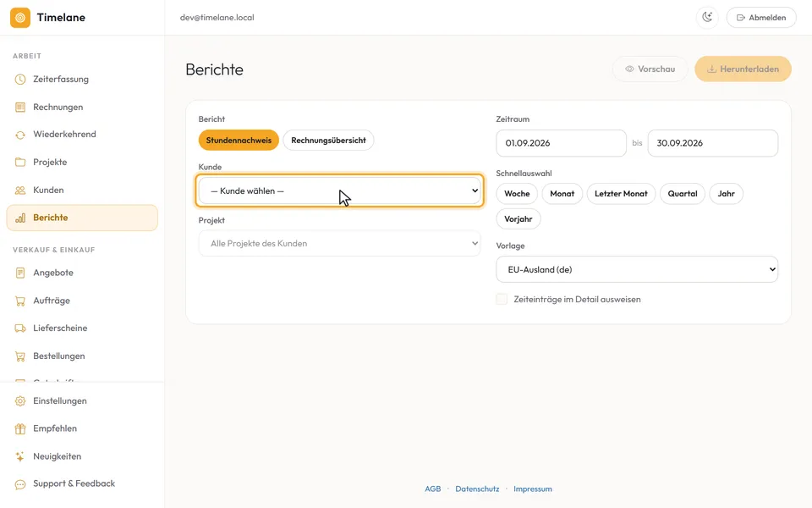Open Rechnungen in the sidebar
This screenshot has height=508, width=812.
pos(82,108)
